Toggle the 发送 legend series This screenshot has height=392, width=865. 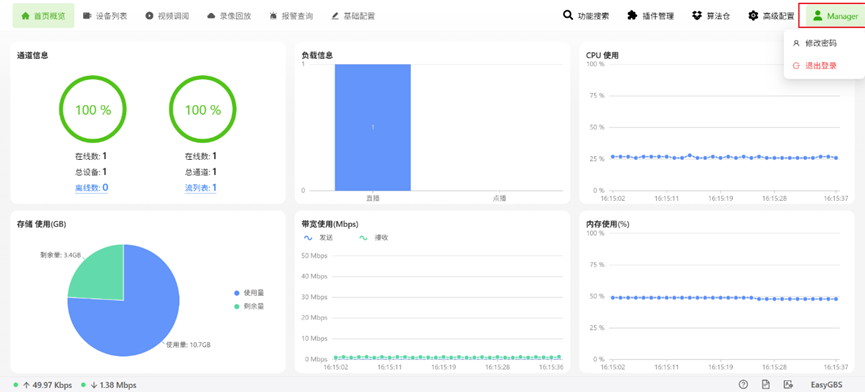pyautogui.click(x=316, y=238)
